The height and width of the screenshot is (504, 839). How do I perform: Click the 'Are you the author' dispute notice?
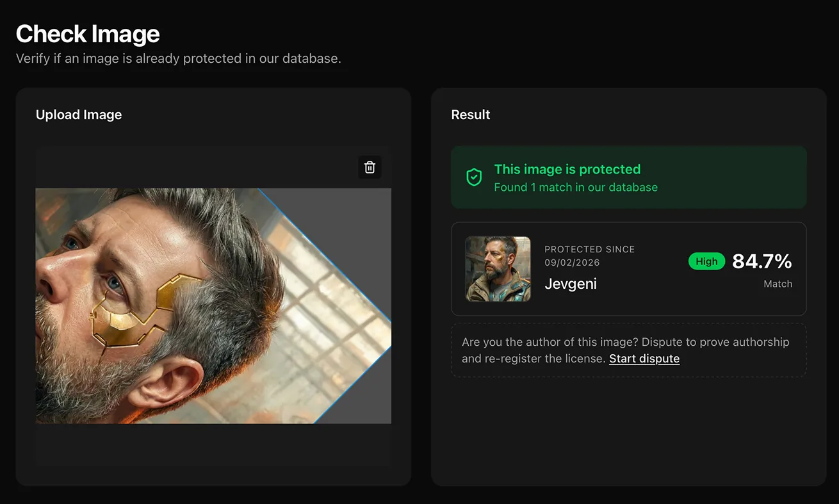click(x=629, y=350)
